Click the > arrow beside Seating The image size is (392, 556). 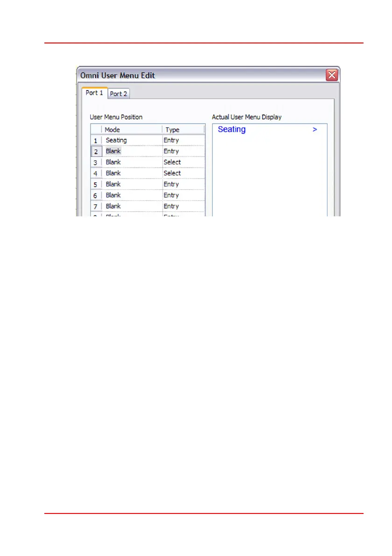coord(315,130)
